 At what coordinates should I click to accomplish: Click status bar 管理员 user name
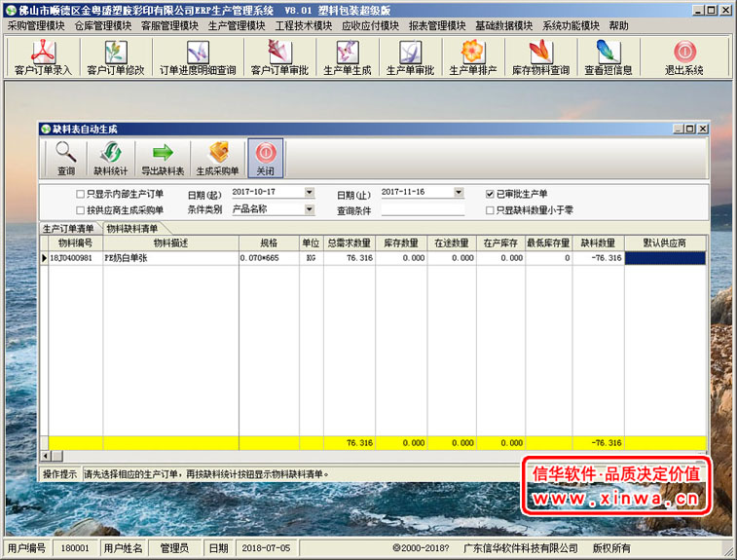click(x=175, y=548)
